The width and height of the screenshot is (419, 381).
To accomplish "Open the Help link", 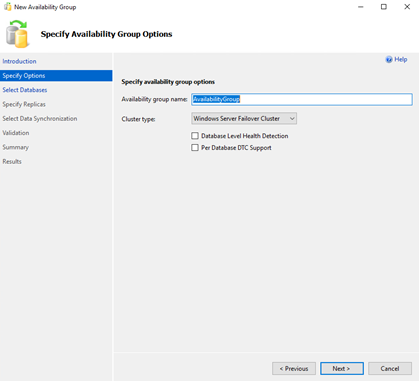I will point(401,59).
